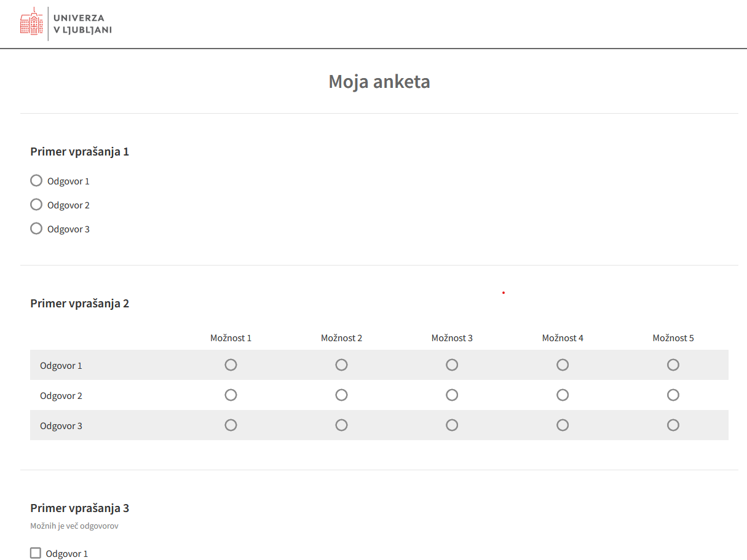This screenshot has height=560, width=747.
Task: Choose Možnost 2 for Odgovor 3 row
Action: click(x=341, y=425)
